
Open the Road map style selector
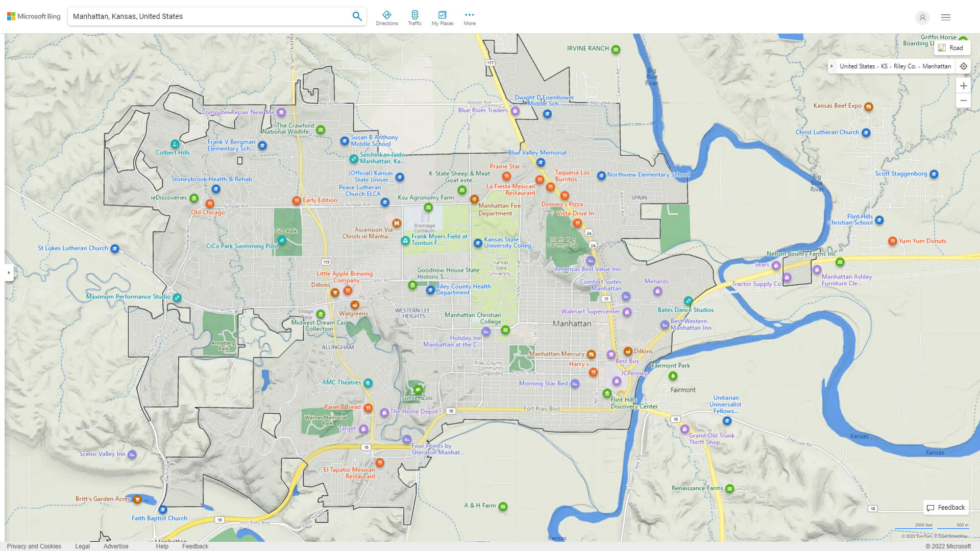(x=952, y=47)
